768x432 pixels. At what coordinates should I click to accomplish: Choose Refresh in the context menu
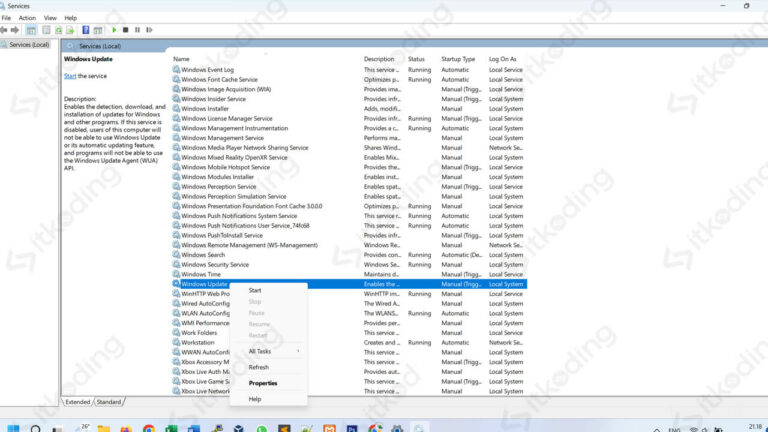click(268, 367)
